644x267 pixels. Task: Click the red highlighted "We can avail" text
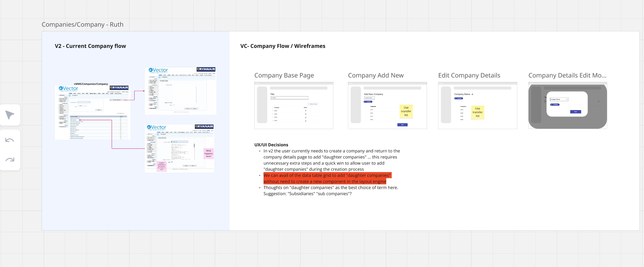pyautogui.click(x=327, y=178)
